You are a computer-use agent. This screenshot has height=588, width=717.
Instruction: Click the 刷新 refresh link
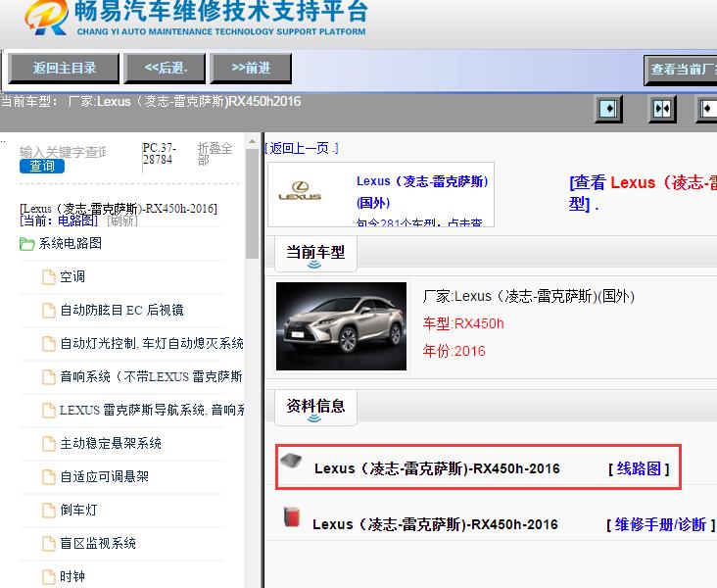(122, 221)
